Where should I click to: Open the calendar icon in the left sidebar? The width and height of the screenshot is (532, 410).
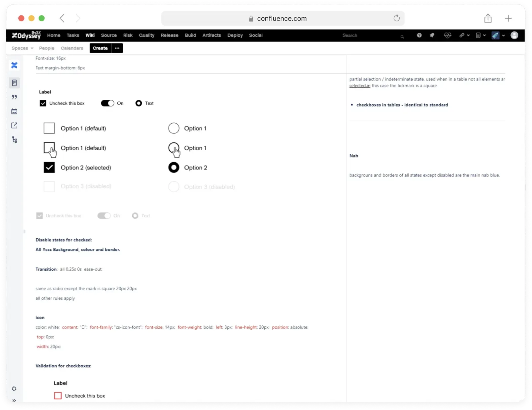pos(14,111)
